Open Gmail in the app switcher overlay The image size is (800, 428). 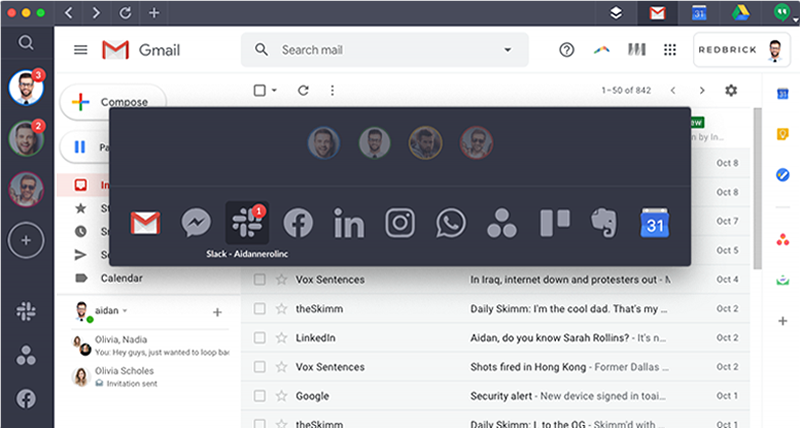tap(145, 223)
